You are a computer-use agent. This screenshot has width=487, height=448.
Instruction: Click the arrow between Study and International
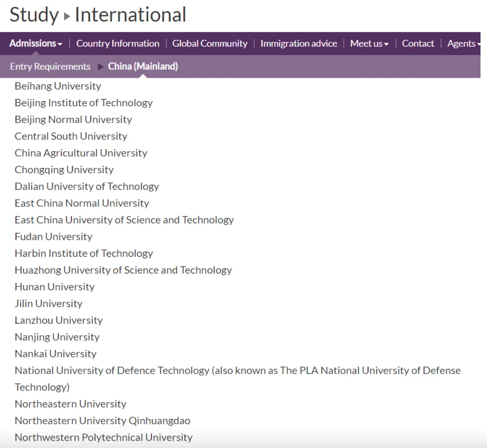pos(67,16)
